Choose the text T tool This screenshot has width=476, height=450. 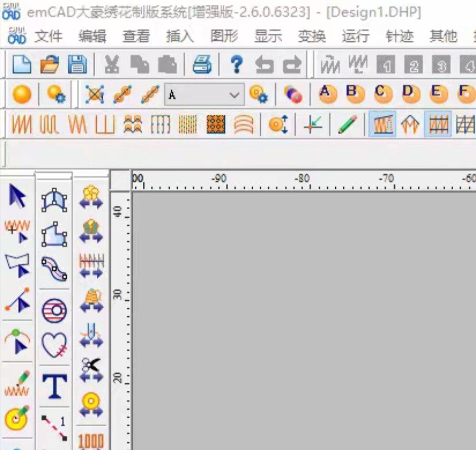pyautogui.click(x=54, y=385)
